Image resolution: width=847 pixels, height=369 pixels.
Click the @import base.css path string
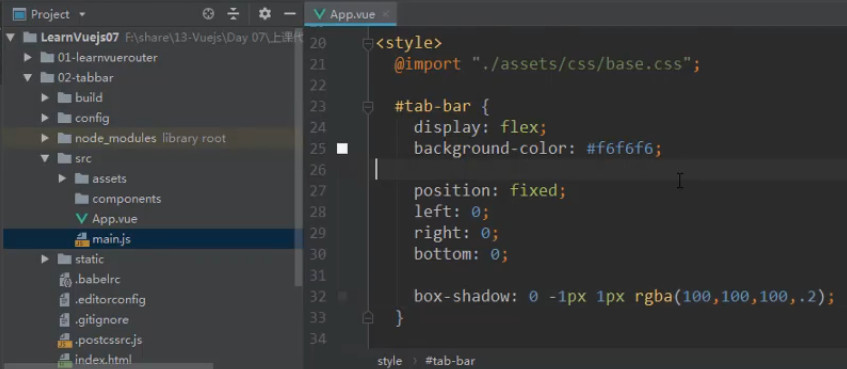coord(581,65)
